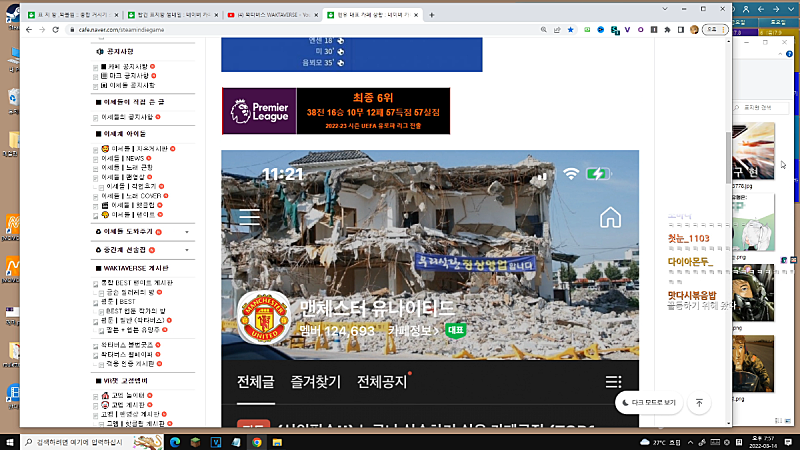The height and width of the screenshot is (450, 800).
Task: Click the 맛다시볶음밥 chat name
Action: point(692,295)
